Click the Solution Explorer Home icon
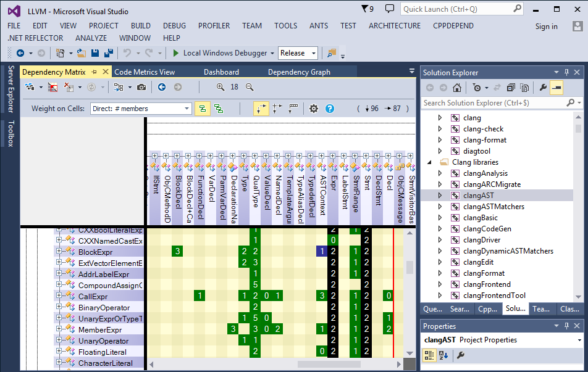 click(x=457, y=88)
